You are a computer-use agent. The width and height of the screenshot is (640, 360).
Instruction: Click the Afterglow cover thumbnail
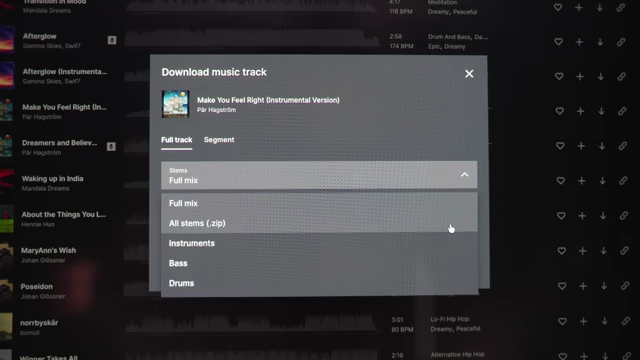pos(7,40)
